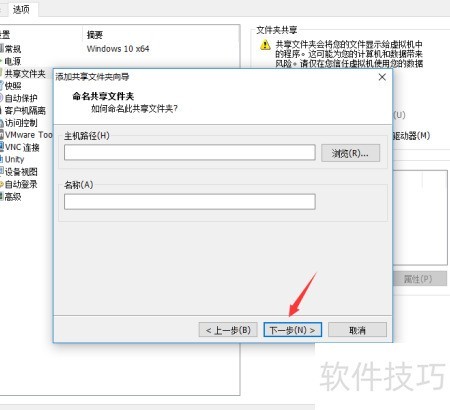Cancel the wizard with 取消 button
The height and width of the screenshot is (410, 450).
point(357,330)
